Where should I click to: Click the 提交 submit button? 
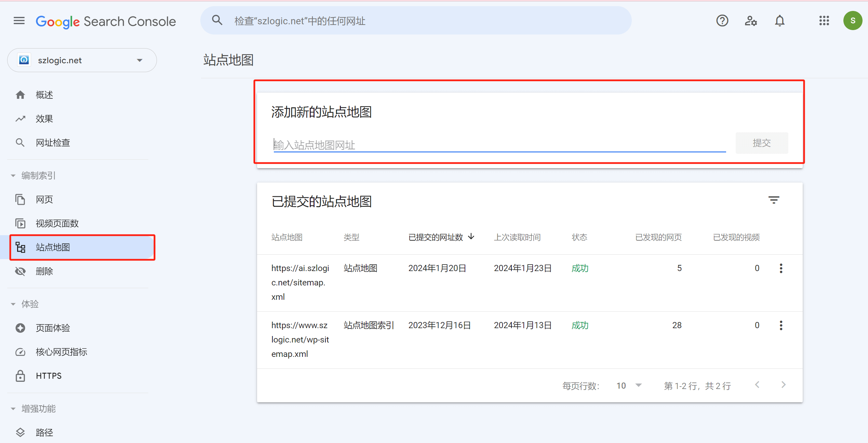click(x=762, y=143)
